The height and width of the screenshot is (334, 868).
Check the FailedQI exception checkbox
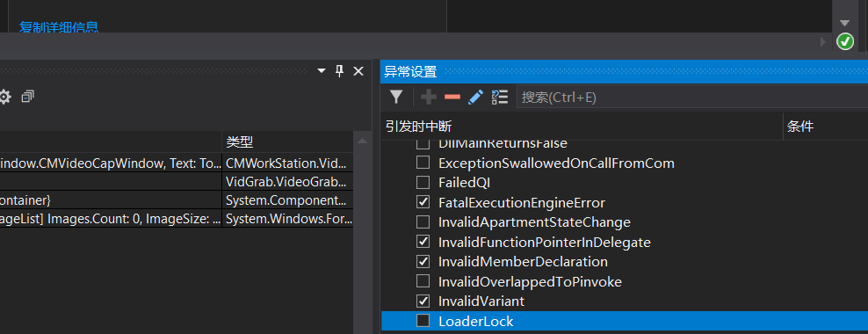423,182
